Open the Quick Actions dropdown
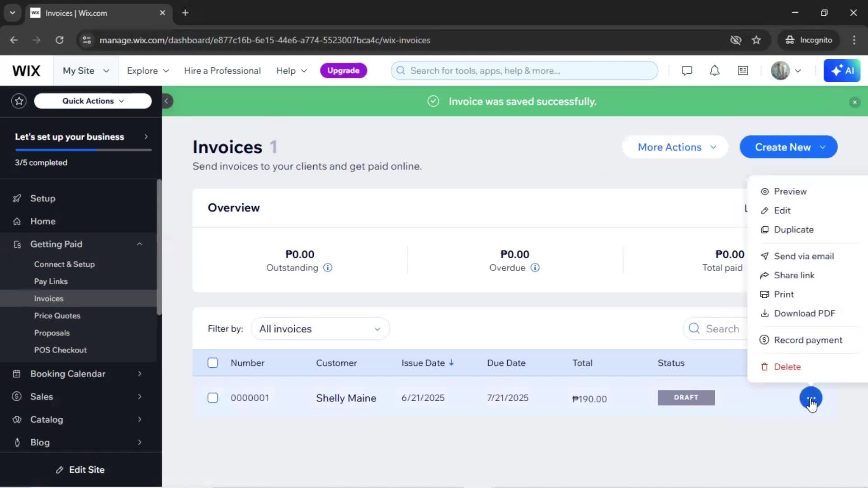This screenshot has height=488, width=868. (93, 101)
